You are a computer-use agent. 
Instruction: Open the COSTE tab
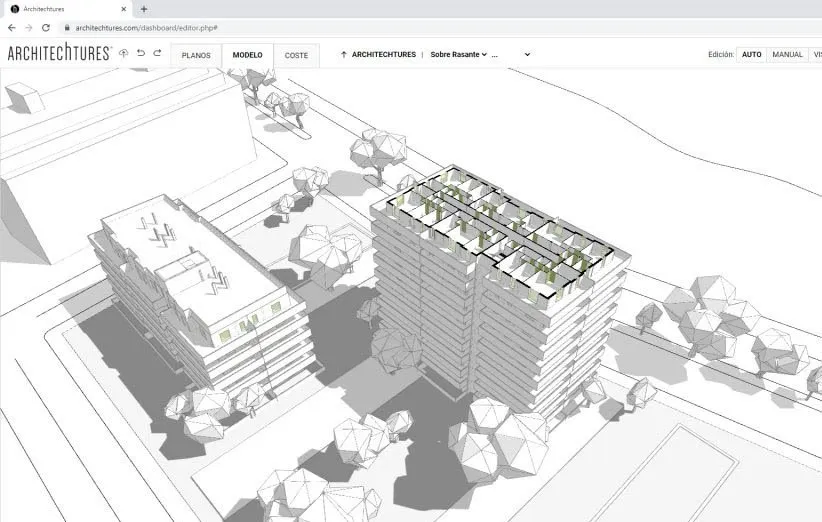point(296,55)
